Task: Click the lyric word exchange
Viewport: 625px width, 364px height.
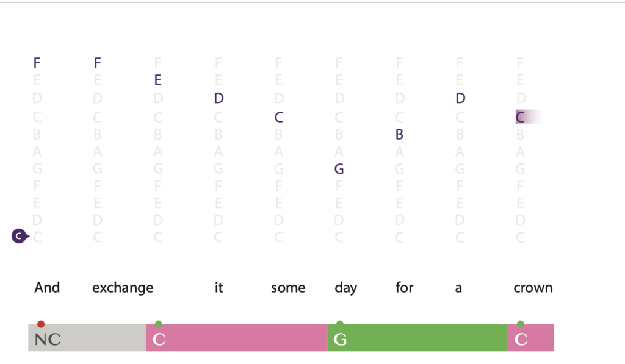Action: [123, 288]
